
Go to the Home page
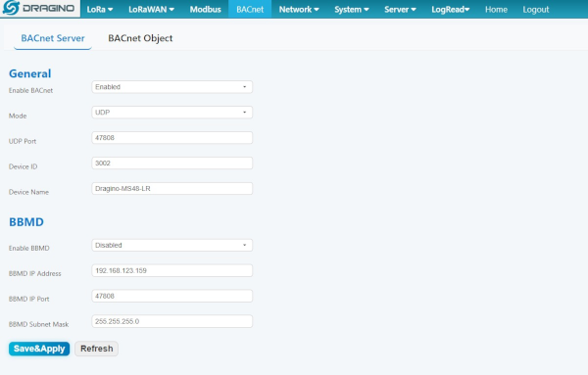(x=496, y=10)
